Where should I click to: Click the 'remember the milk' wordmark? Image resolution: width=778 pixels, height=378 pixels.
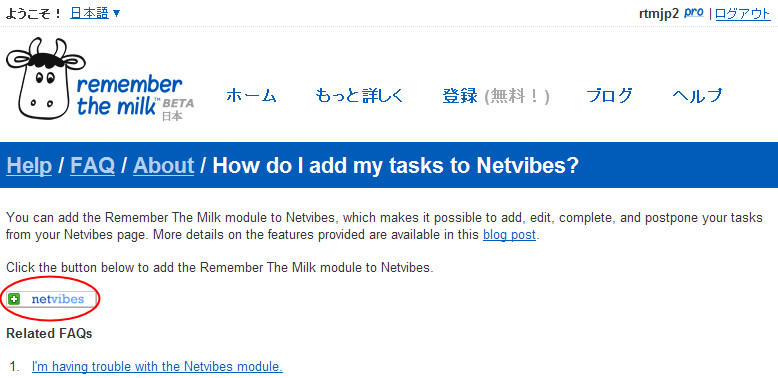coord(129,96)
